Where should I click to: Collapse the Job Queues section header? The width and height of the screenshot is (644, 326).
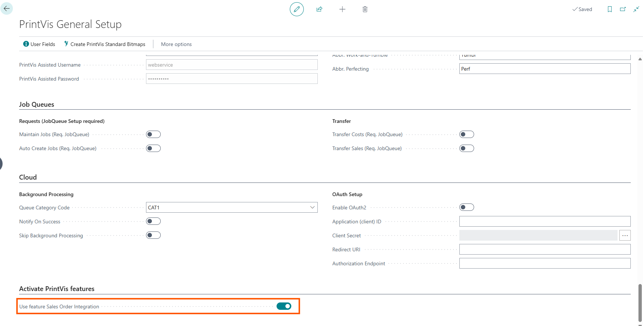click(x=36, y=104)
